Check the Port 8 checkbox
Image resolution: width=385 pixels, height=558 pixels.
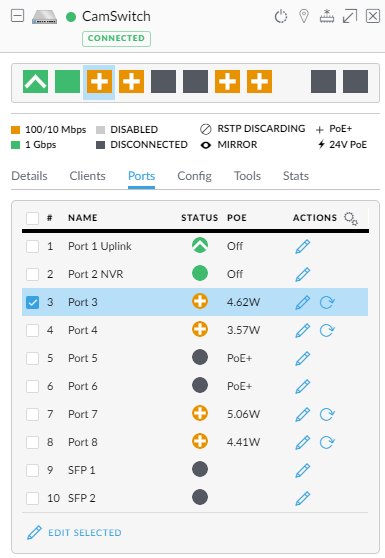pos(32,442)
